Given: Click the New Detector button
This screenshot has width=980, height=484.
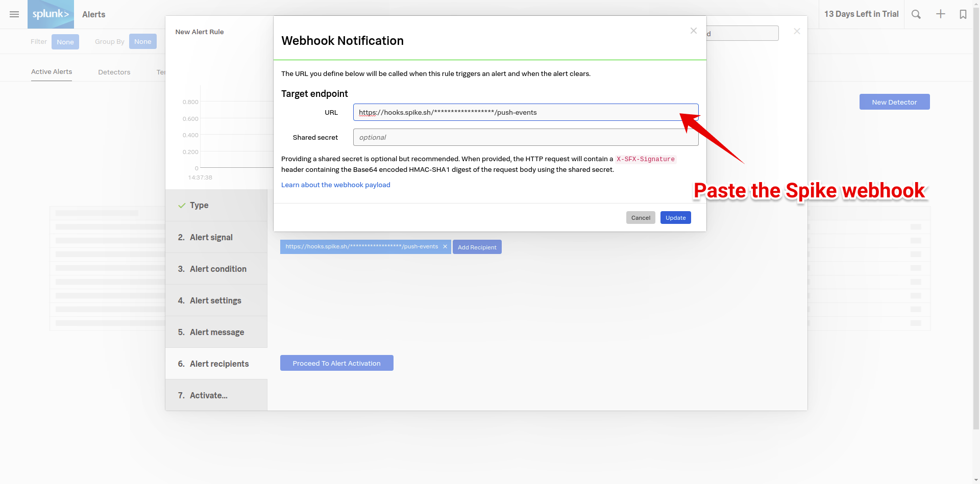Looking at the screenshot, I should pos(894,102).
